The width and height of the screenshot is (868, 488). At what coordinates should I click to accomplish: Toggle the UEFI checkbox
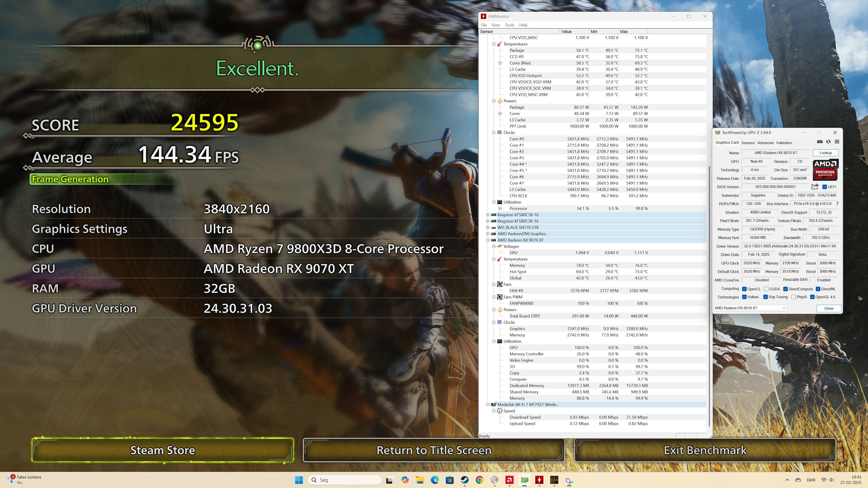(825, 187)
